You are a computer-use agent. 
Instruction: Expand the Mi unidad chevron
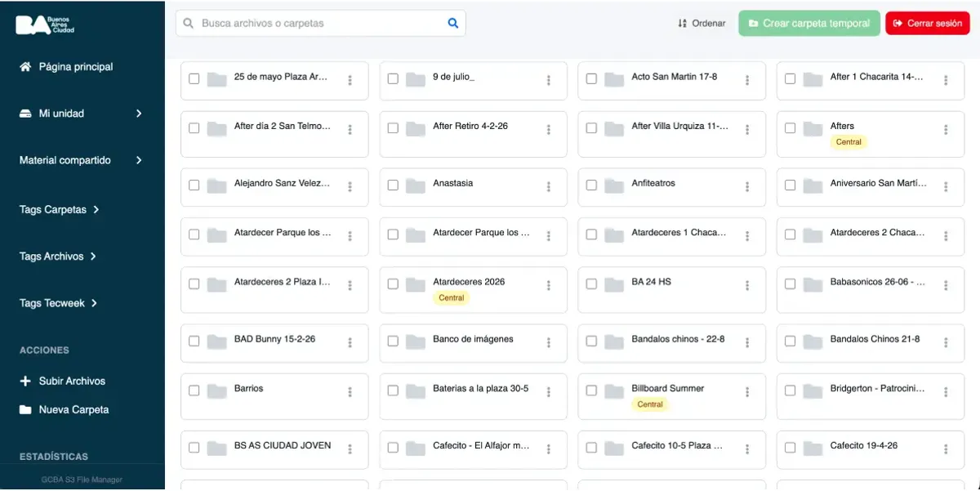(x=139, y=114)
